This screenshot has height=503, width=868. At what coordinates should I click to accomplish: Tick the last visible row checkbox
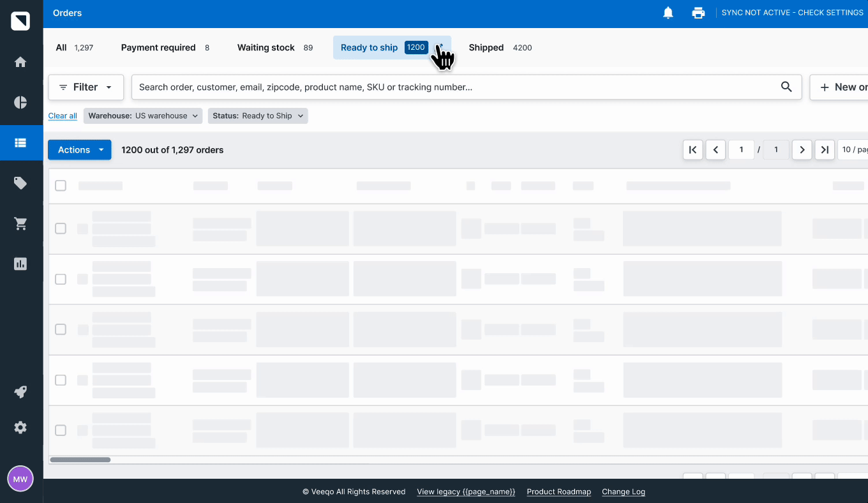61,430
